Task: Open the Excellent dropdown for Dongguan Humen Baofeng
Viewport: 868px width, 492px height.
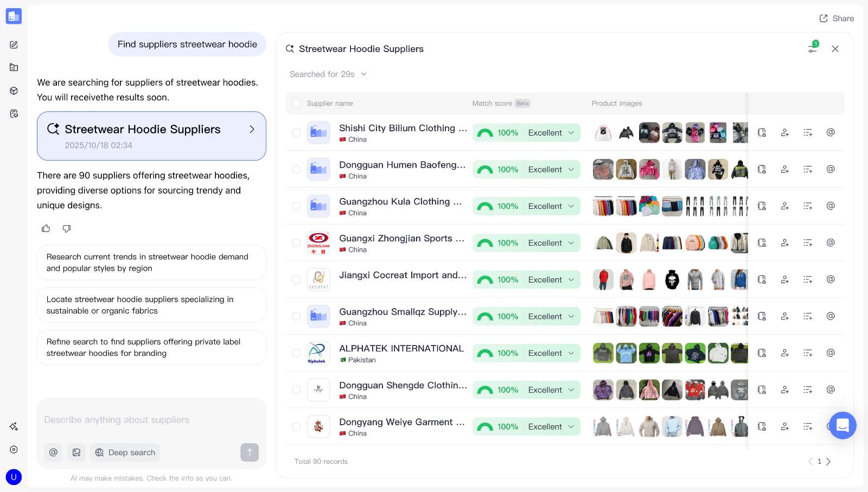Action: 571,170
